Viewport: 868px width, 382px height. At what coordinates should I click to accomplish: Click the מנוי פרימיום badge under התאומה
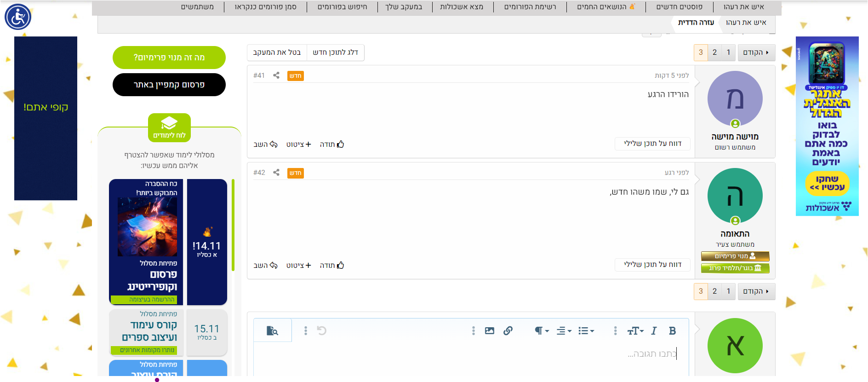[735, 256]
